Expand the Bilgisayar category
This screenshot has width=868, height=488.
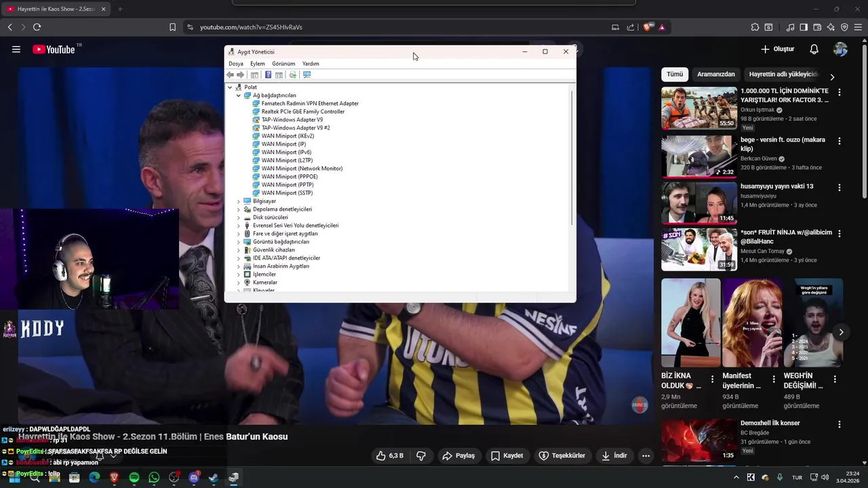tap(239, 201)
